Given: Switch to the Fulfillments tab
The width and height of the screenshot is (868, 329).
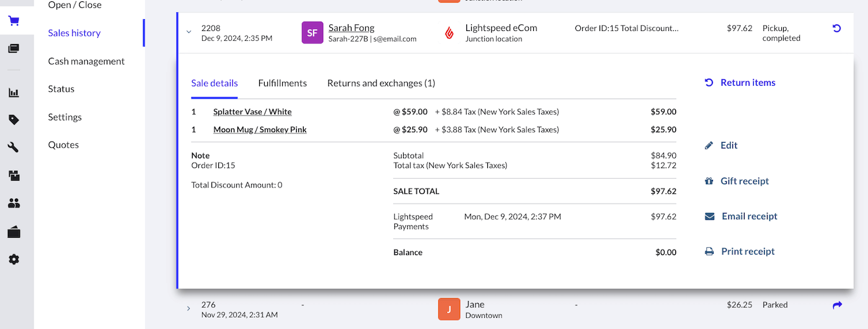Looking at the screenshot, I should click(283, 83).
